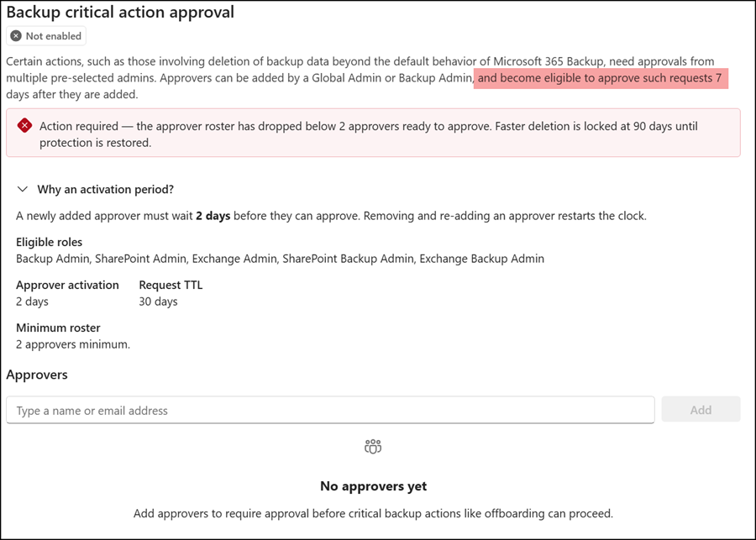Screen dimensions: 756x540
Task: Click the red error icon in alert banner
Action: point(24,126)
